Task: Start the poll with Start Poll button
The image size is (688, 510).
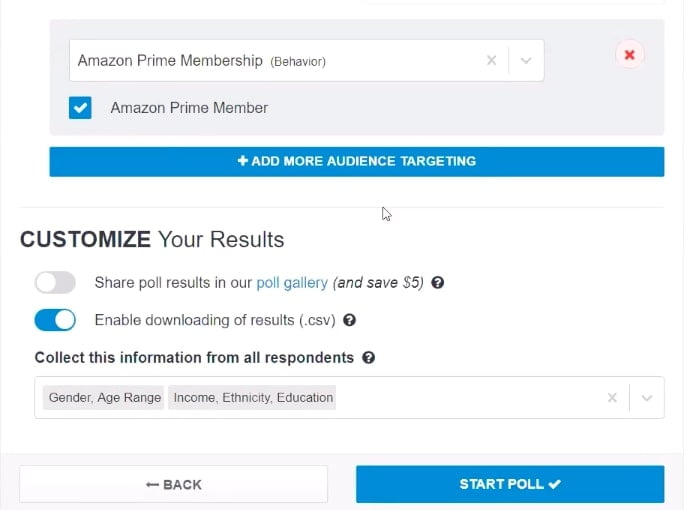Action: coord(510,484)
